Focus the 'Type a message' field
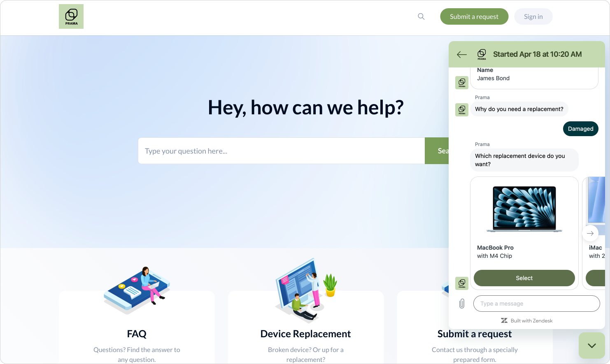 point(537,304)
